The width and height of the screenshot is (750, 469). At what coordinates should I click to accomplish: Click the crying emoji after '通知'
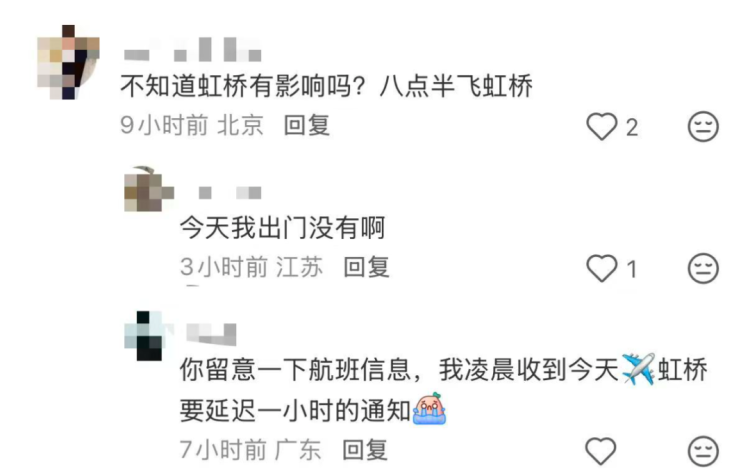430,409
